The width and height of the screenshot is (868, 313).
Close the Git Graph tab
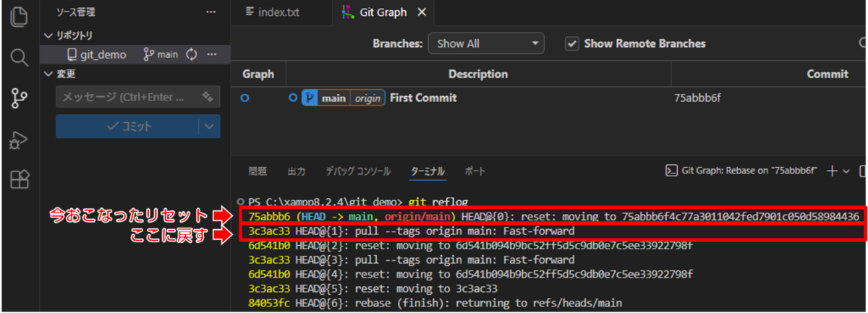click(422, 12)
